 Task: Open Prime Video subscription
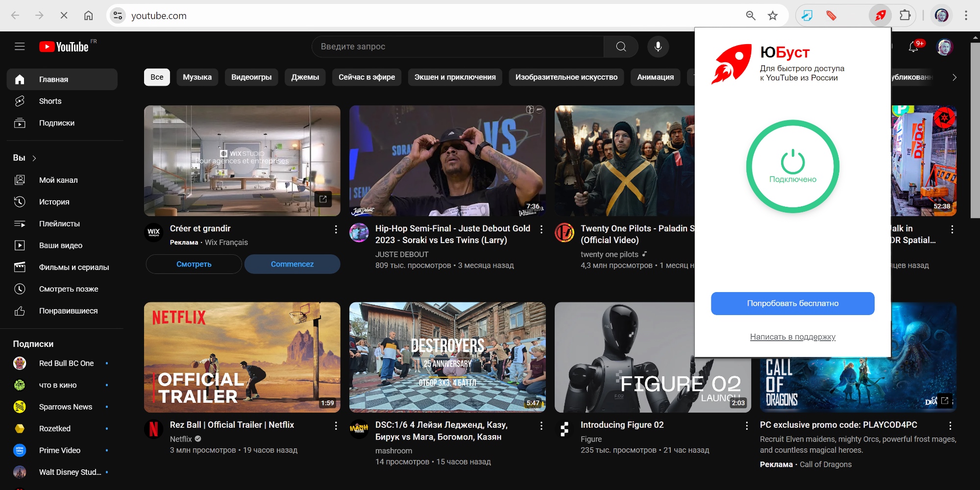coord(62,450)
